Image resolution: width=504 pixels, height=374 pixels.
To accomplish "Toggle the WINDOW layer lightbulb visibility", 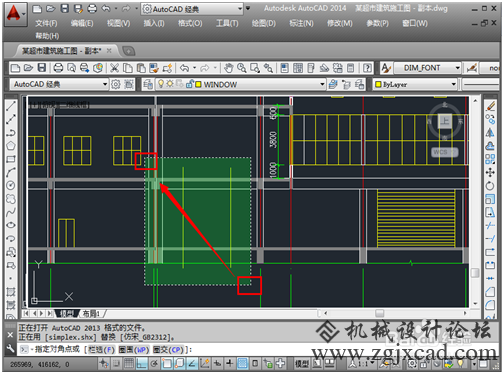I will [x=161, y=84].
